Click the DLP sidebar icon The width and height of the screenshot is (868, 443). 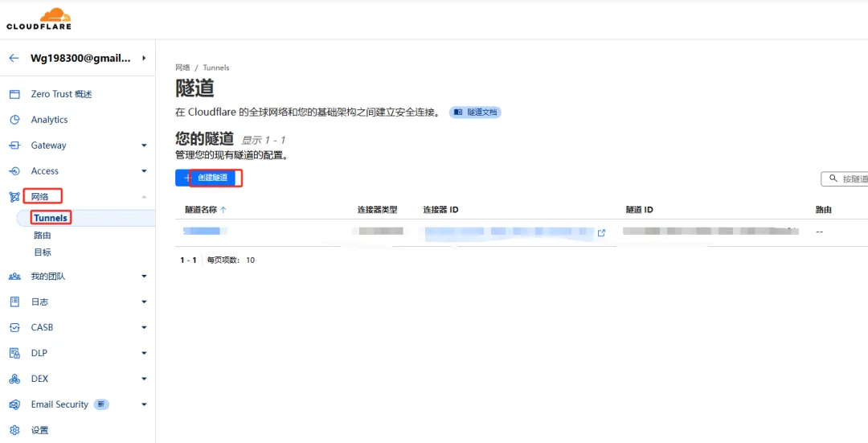click(x=15, y=353)
